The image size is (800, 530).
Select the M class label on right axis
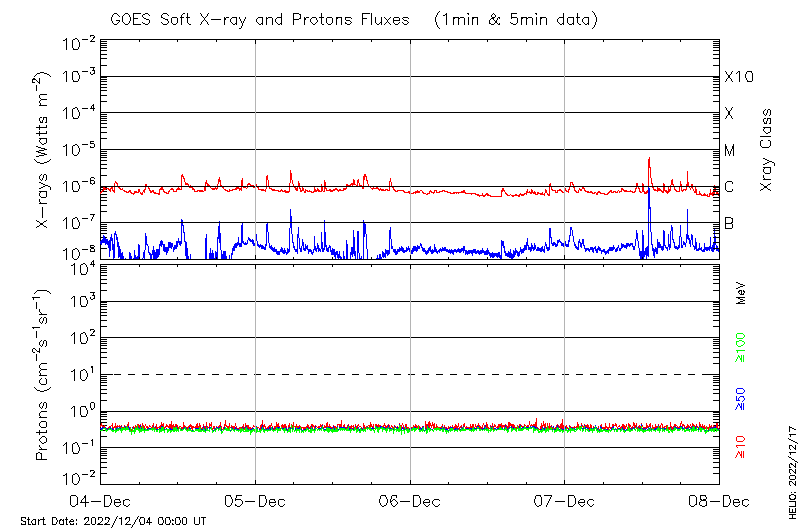(730, 150)
